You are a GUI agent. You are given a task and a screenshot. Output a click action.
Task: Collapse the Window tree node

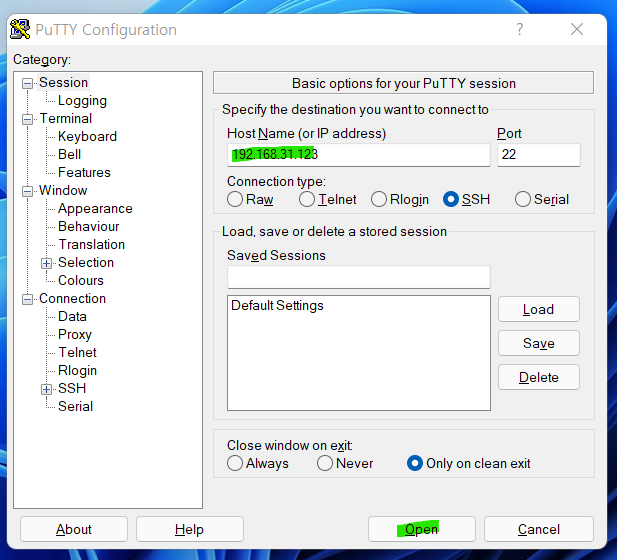(x=28, y=191)
